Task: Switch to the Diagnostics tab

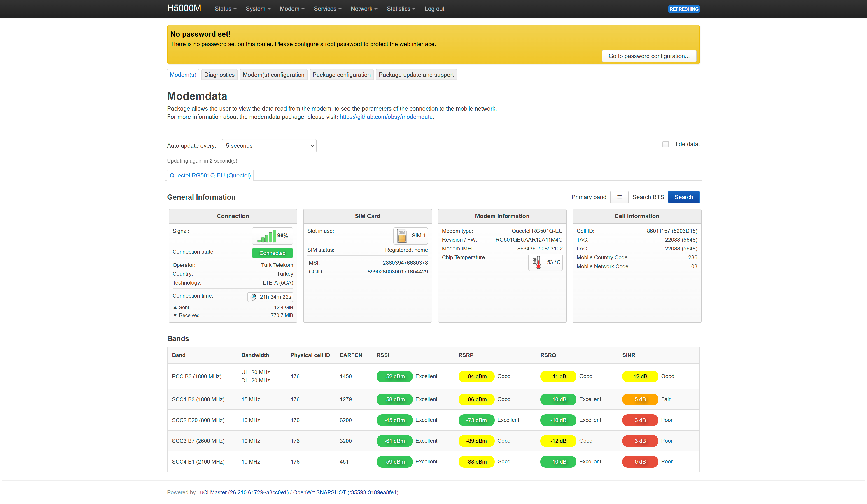Action: pyautogui.click(x=219, y=75)
